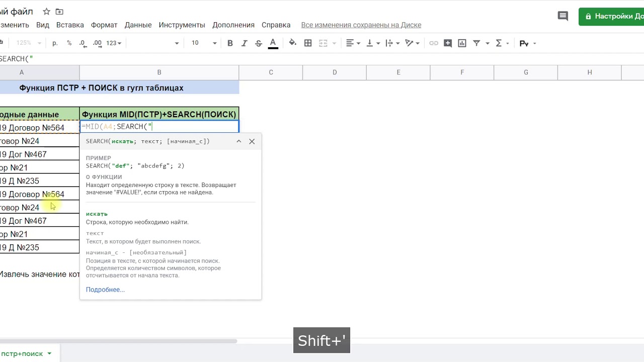Image resolution: width=644 pixels, height=362 pixels.
Task: Open the borders menu
Action: click(308, 43)
